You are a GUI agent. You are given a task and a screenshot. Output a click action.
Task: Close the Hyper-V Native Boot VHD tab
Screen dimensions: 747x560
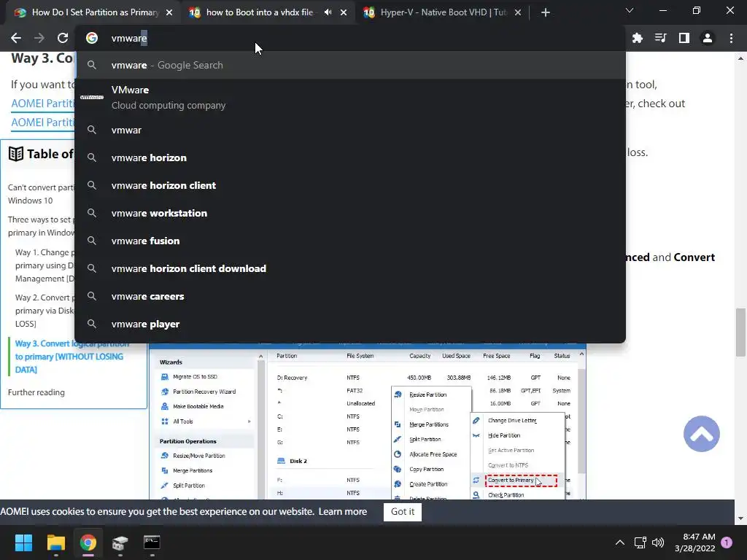tap(518, 12)
